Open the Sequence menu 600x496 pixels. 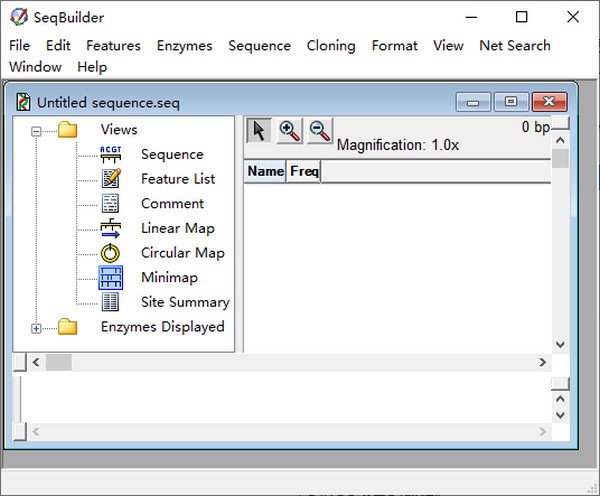(259, 46)
